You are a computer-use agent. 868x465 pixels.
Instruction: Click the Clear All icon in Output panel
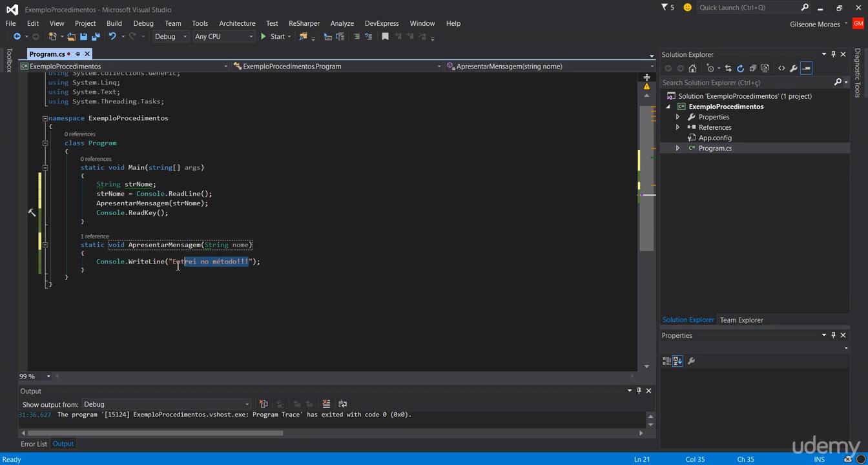[326, 404]
